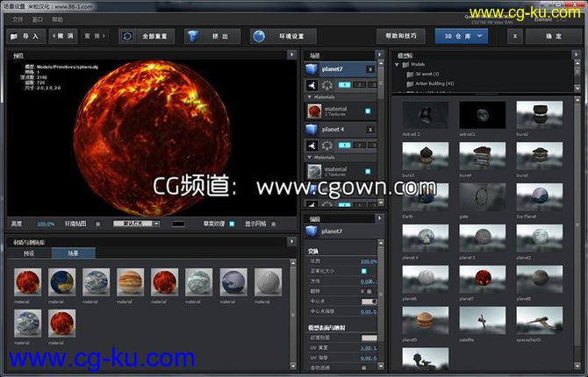This screenshot has height=377, width=588.
Task: Click the aux-channel node icon under planet 4
Action: click(x=312, y=146)
